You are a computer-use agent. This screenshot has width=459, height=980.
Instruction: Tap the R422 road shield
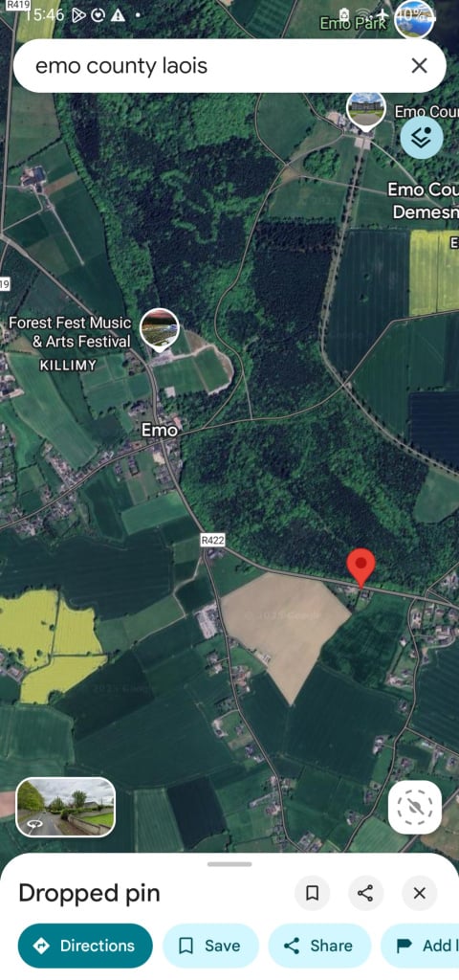click(212, 540)
